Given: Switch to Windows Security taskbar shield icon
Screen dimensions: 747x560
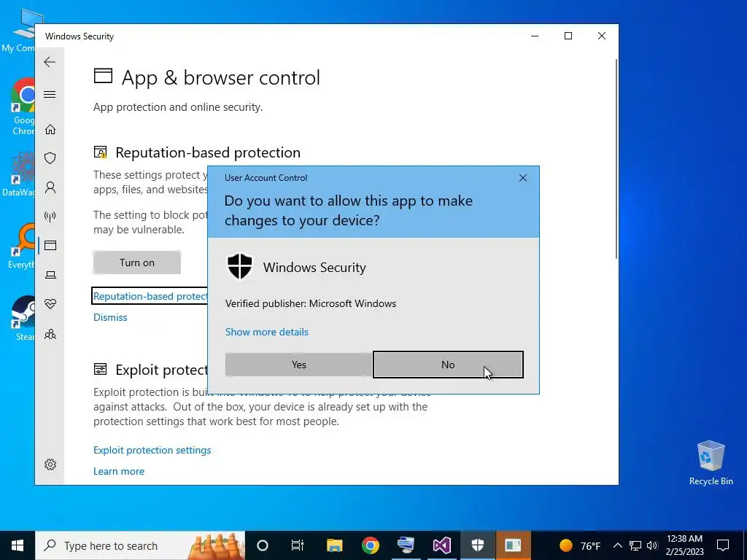Looking at the screenshot, I should [x=477, y=545].
